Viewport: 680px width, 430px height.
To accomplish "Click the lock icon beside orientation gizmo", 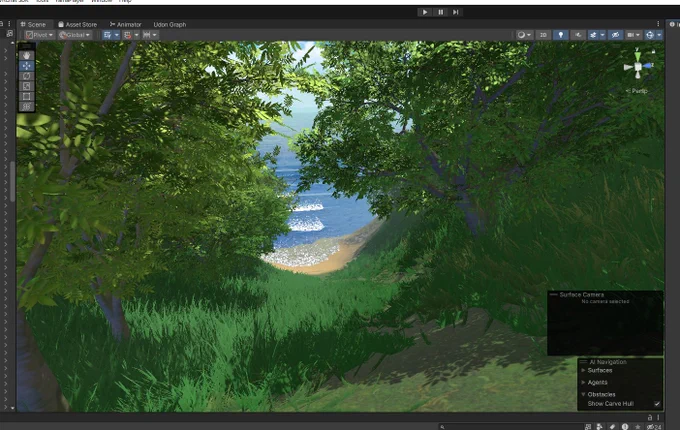I will click(653, 51).
